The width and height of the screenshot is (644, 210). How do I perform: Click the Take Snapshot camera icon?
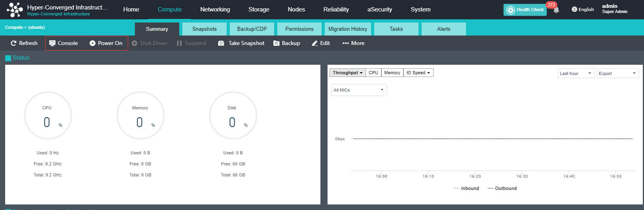[221, 43]
